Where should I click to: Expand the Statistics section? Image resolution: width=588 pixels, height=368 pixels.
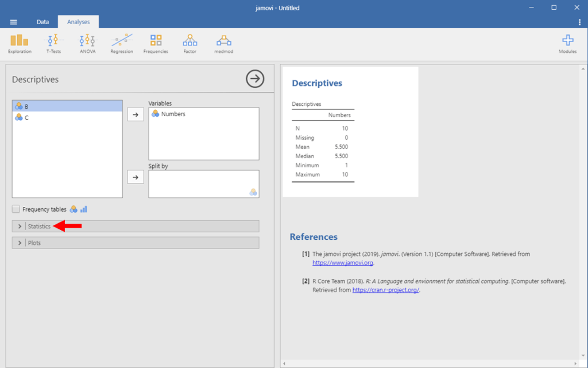tap(40, 226)
